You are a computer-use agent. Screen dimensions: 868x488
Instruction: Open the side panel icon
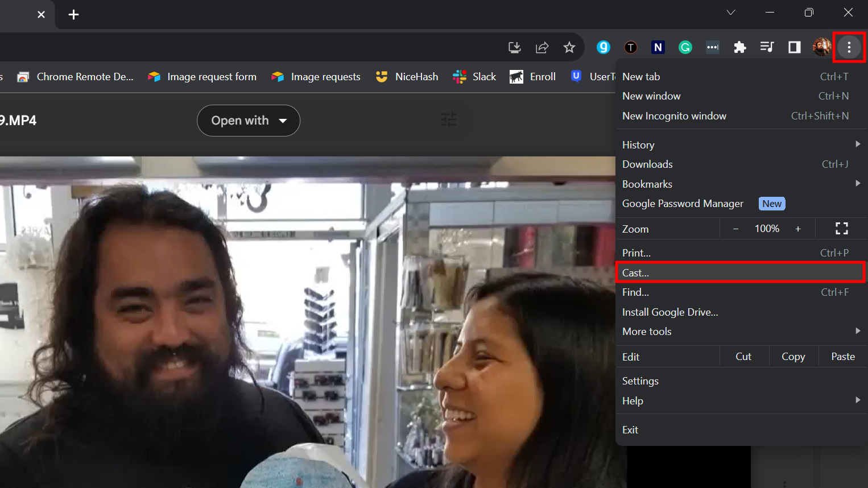click(x=794, y=47)
